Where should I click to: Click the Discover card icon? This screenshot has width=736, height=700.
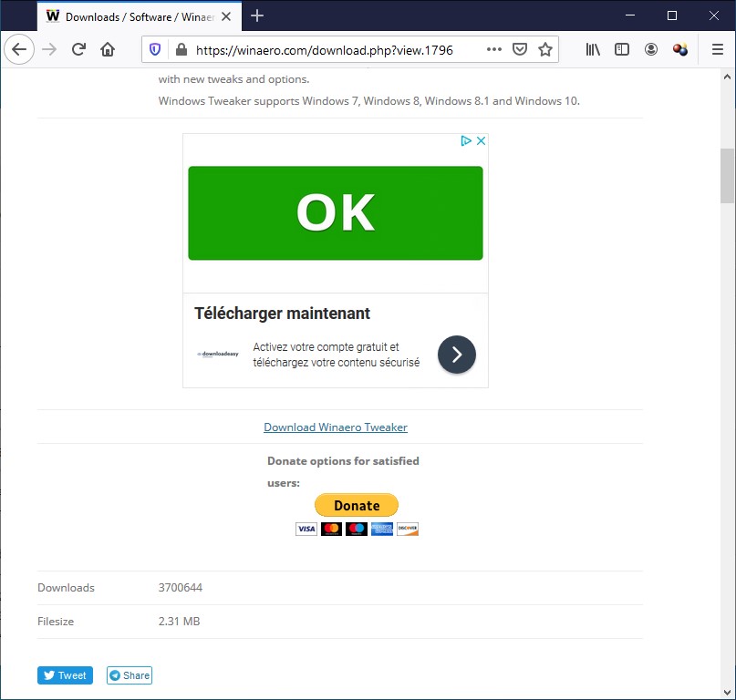pyautogui.click(x=407, y=529)
